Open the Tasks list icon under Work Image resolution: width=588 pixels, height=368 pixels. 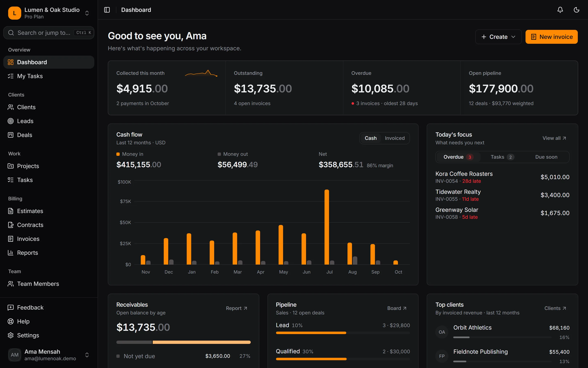11,180
